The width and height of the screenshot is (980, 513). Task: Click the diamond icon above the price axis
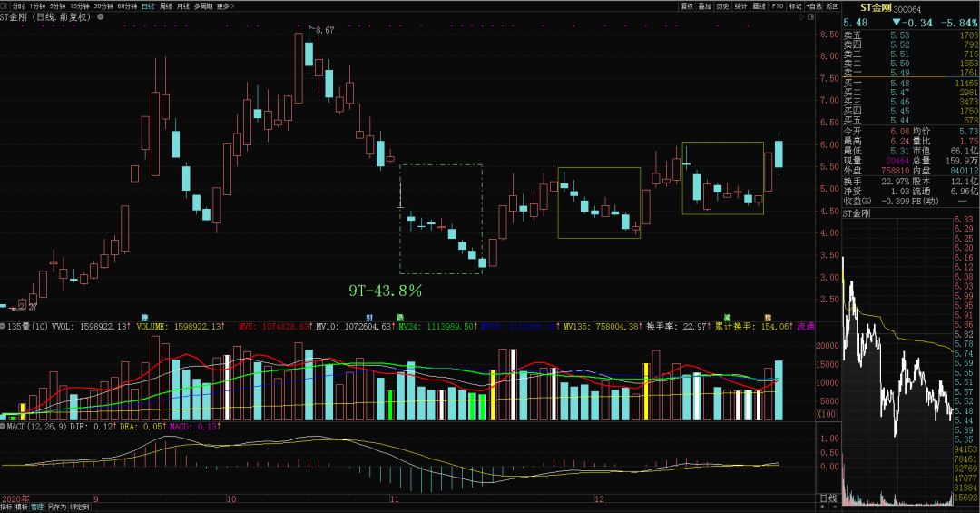pyautogui.click(x=800, y=17)
